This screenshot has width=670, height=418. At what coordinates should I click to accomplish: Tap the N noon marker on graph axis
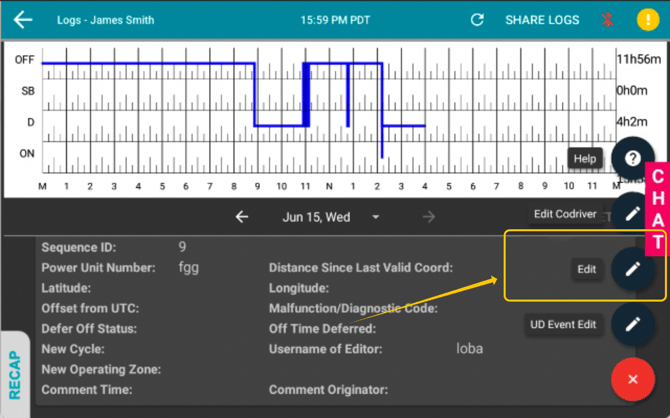(329, 186)
